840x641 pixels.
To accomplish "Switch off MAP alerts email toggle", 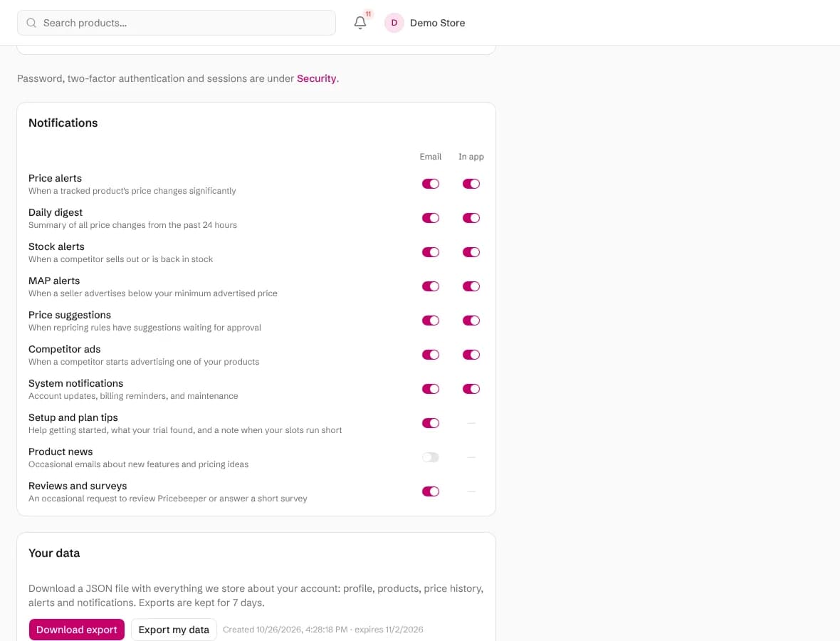I will tap(430, 287).
